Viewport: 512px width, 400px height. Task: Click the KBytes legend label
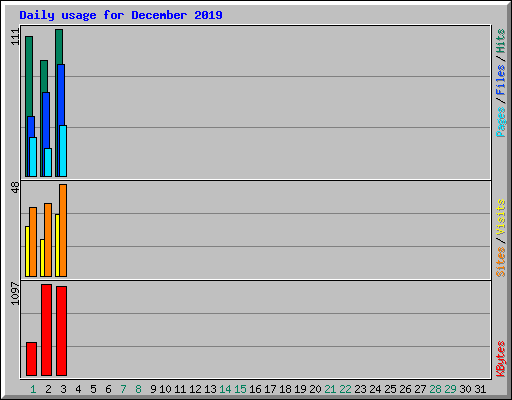pyautogui.click(x=501, y=359)
